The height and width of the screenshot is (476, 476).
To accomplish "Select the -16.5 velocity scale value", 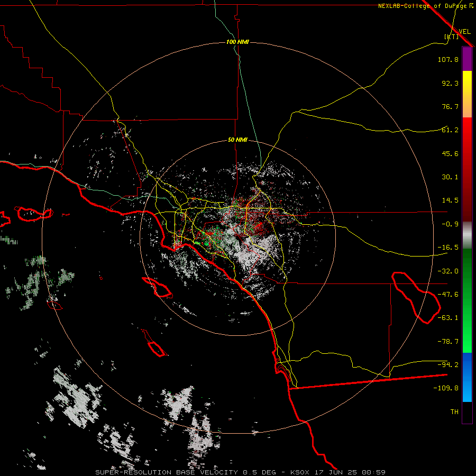I will pyautogui.click(x=448, y=248).
